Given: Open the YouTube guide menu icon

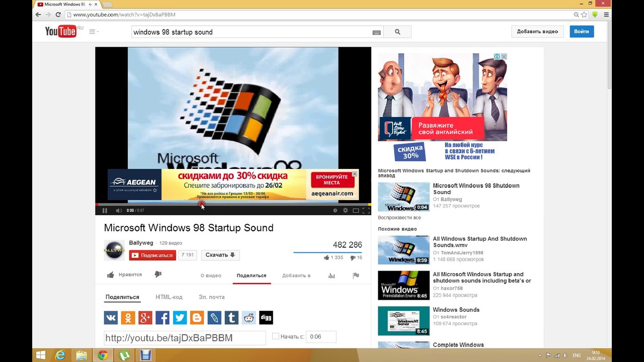Looking at the screenshot, I should tap(94, 32).
